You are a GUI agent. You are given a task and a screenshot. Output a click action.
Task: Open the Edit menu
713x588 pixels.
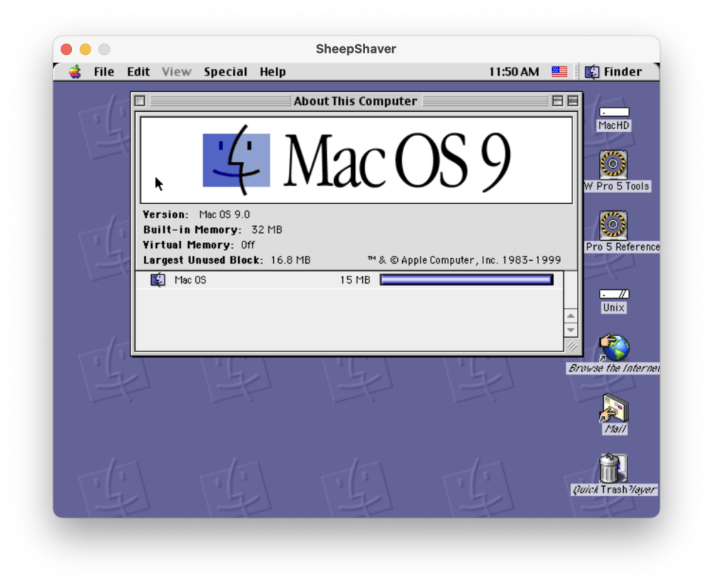(138, 72)
